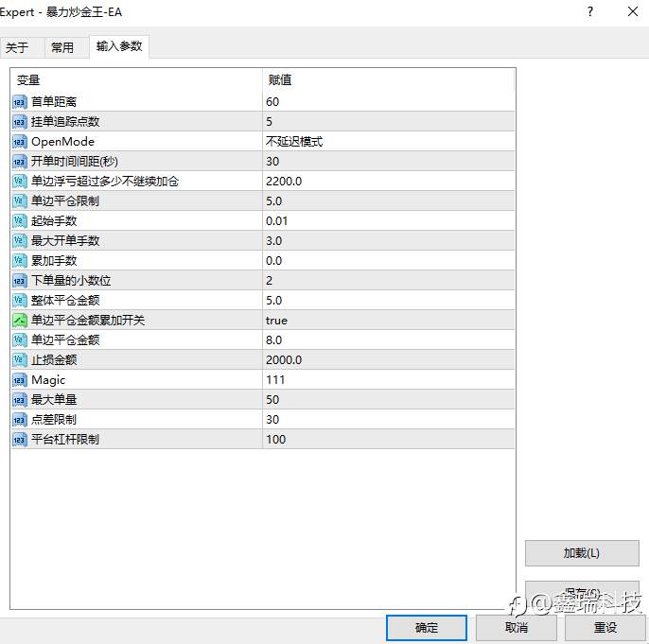
Task: Select the 累加手数 value 0.0
Action: click(389, 261)
